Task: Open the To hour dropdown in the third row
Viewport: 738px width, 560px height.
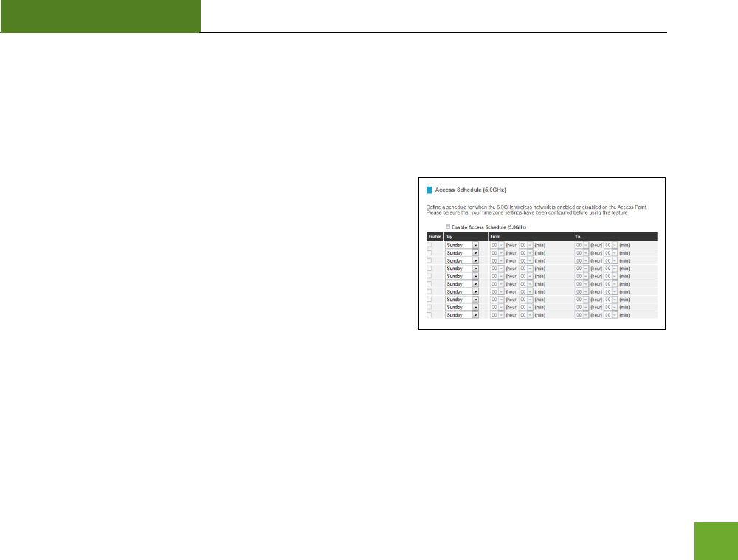Action: tap(582, 260)
